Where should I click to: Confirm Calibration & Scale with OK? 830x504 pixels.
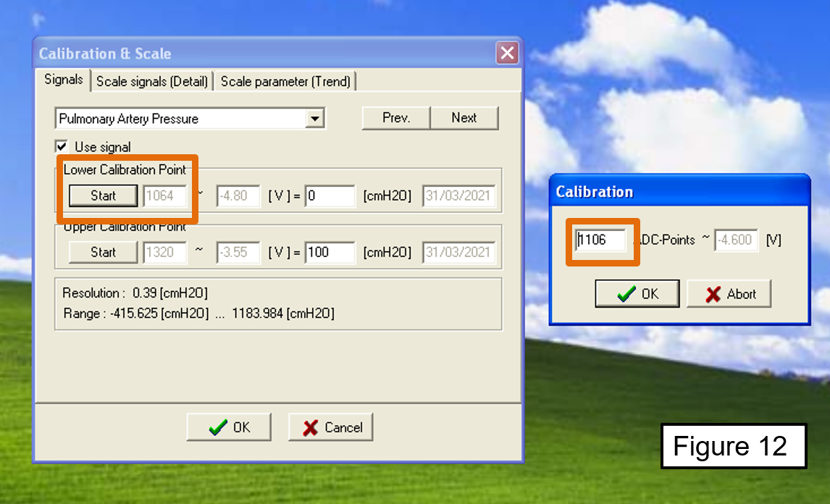229,427
